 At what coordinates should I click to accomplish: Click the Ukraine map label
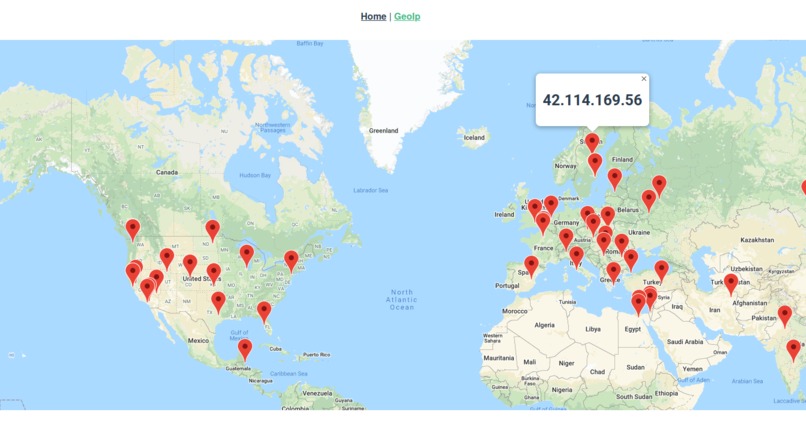click(x=639, y=232)
